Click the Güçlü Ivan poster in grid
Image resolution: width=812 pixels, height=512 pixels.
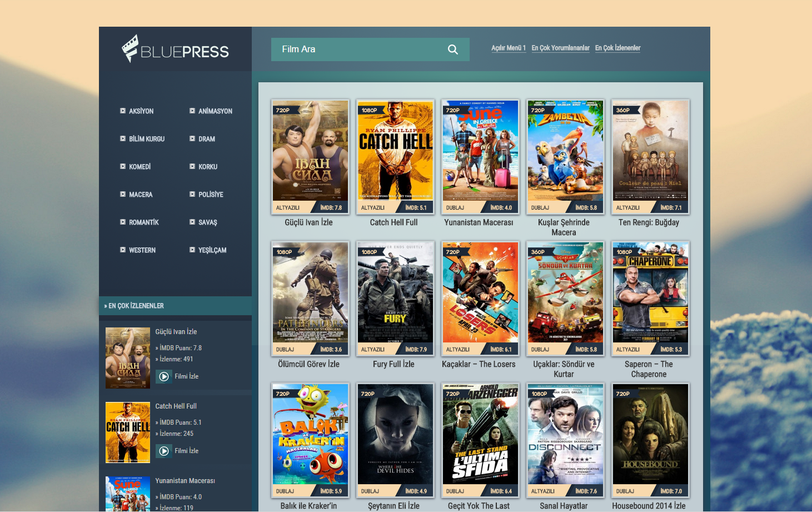pyautogui.click(x=310, y=151)
